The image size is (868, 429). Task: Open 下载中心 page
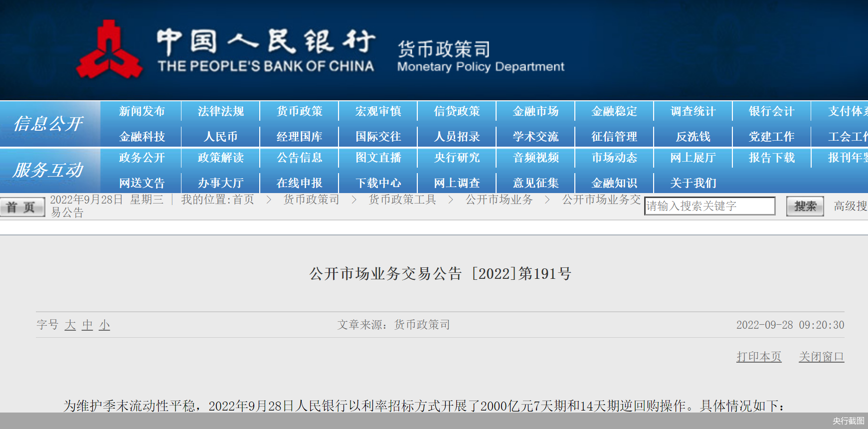pyautogui.click(x=378, y=183)
